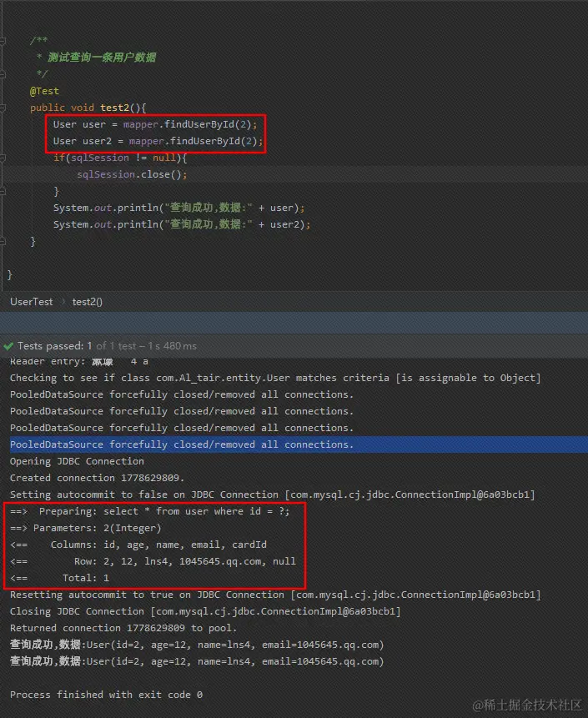Screen dimensions: 588x718
Task: Click the 'User user2 = mapper.findUserById(2);' line
Action: 158,141
